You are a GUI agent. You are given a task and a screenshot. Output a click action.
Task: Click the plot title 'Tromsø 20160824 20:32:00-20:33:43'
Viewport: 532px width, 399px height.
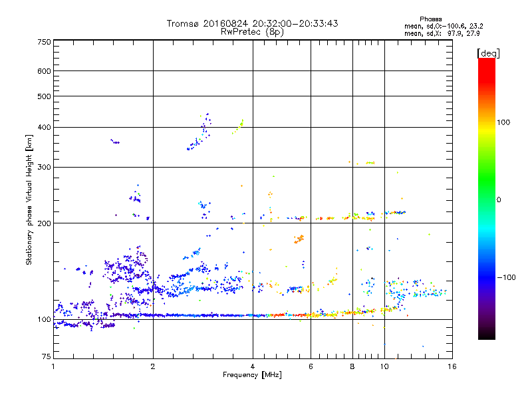(x=252, y=23)
